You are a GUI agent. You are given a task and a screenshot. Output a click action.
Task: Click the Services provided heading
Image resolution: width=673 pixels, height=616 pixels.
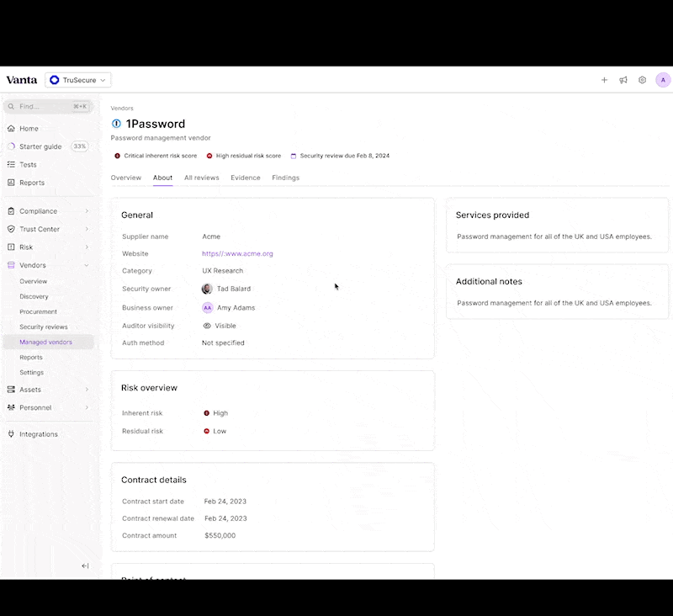(492, 215)
